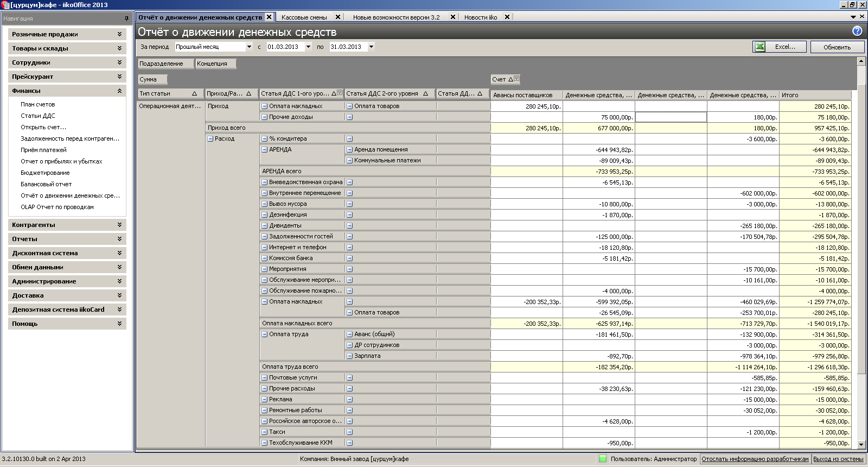Expand the Сотрудники section
This screenshot has height=467, width=868.
click(x=67, y=62)
